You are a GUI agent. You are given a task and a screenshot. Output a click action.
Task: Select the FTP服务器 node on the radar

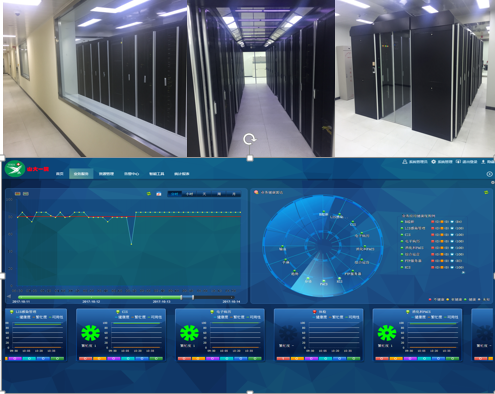coord(352,273)
